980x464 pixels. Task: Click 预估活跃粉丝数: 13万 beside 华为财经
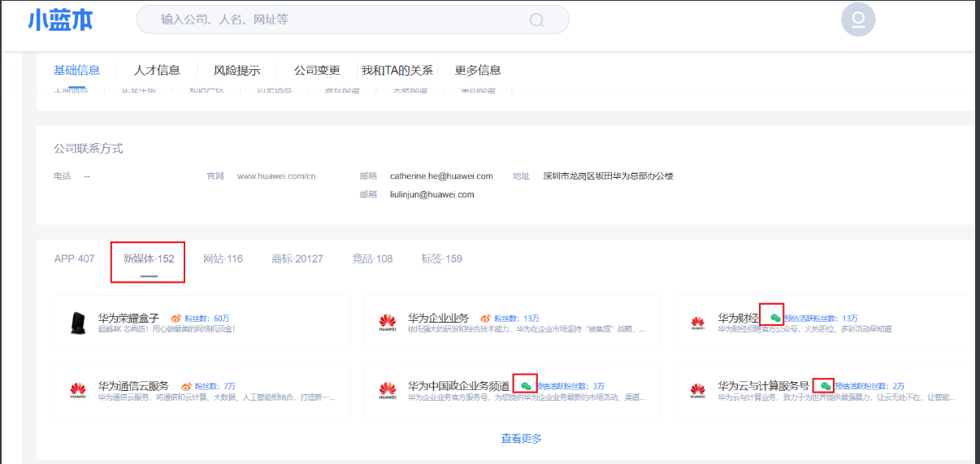(x=821, y=318)
